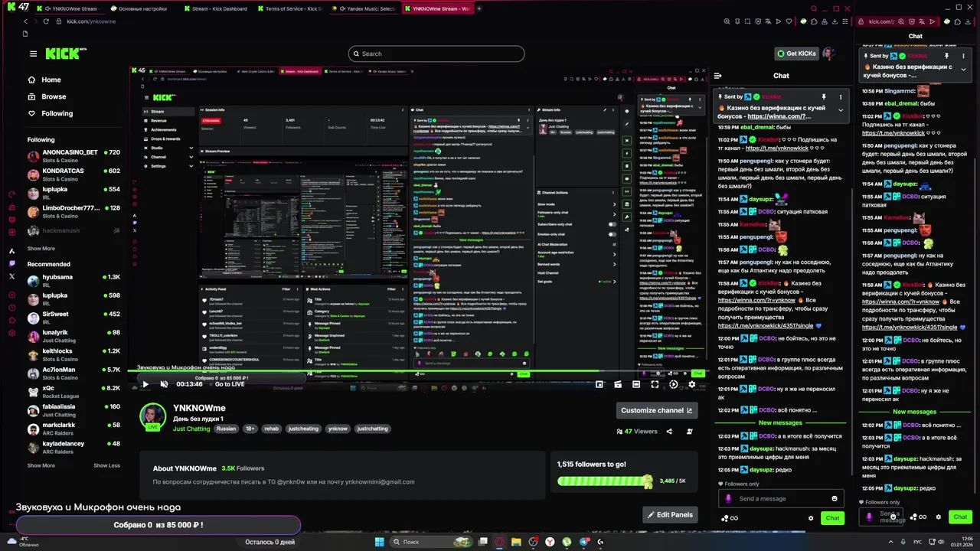Click the followers goal progress bar
The image size is (980, 551).
(605, 481)
